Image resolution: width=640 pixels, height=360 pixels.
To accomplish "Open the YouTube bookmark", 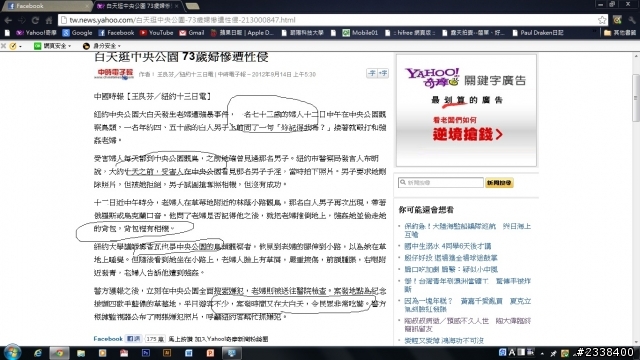I will click(x=156, y=33).
